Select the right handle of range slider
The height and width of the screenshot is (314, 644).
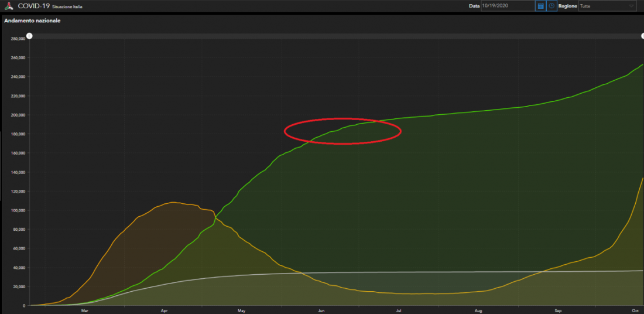(x=643, y=36)
